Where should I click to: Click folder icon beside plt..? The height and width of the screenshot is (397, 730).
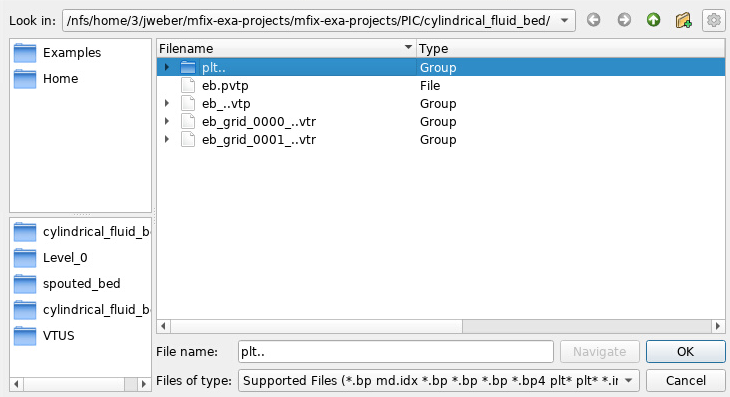[188, 67]
